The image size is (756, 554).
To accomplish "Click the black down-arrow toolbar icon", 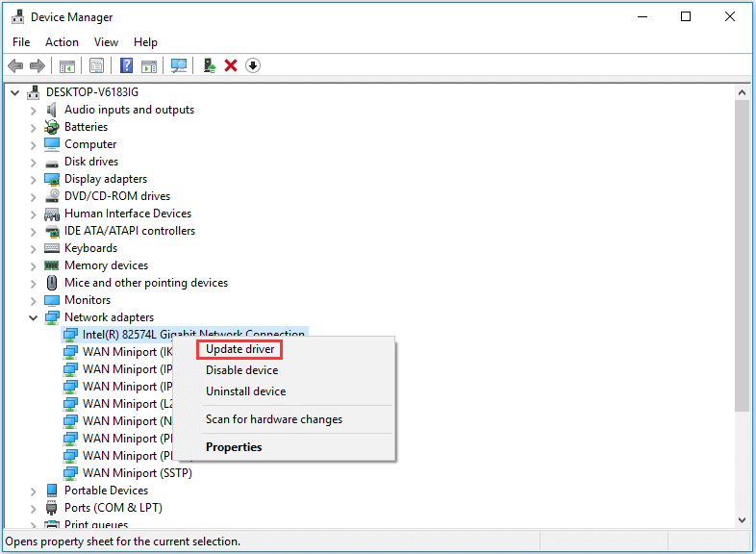I will pyautogui.click(x=253, y=65).
